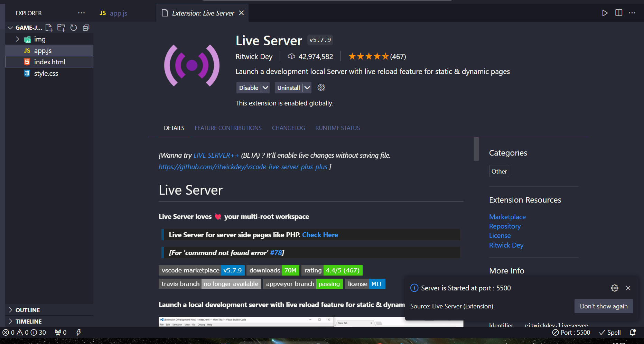644x344 pixels.
Task: Split the editor to the right
Action: point(619,13)
